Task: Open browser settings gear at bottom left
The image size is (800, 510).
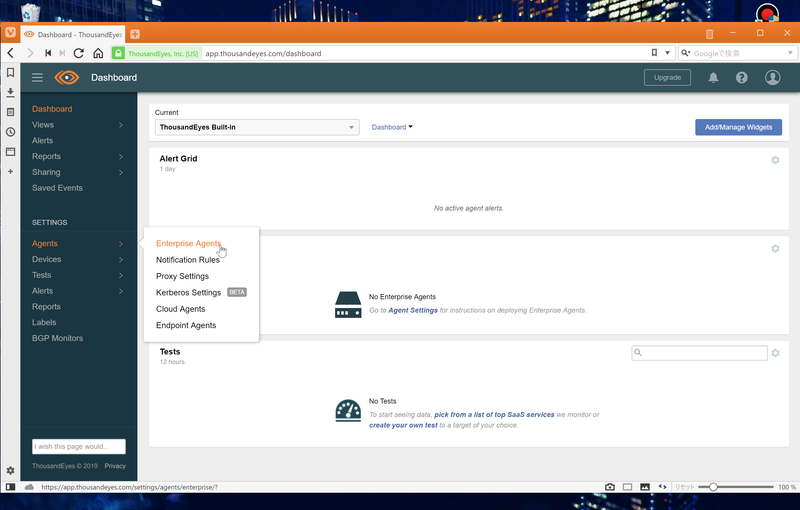Action: click(x=10, y=470)
